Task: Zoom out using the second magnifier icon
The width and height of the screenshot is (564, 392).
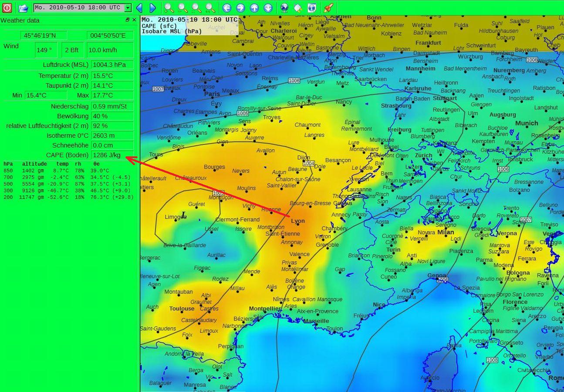Action: coord(183,7)
